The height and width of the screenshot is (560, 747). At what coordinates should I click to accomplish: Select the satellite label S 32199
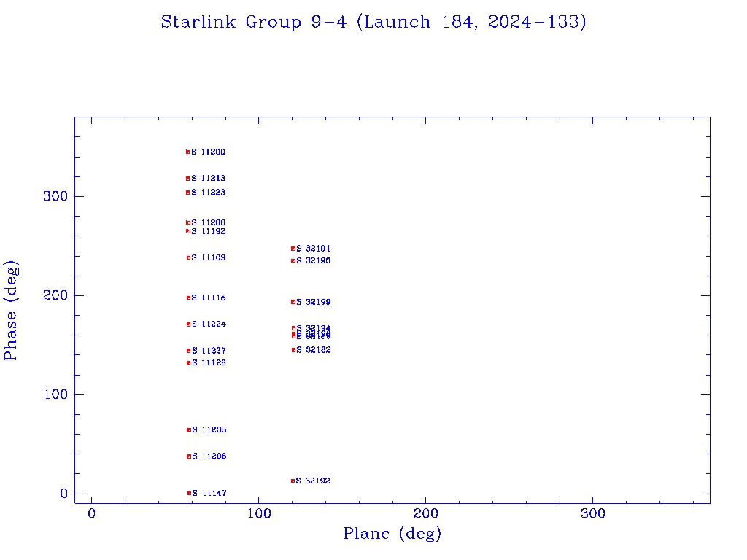[314, 302]
